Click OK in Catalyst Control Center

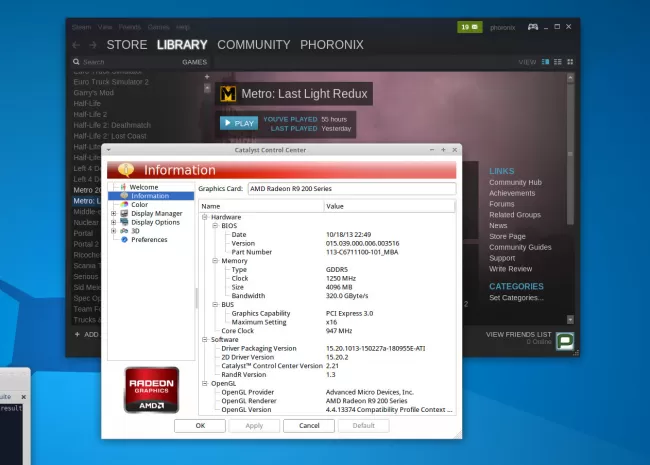tap(199, 425)
